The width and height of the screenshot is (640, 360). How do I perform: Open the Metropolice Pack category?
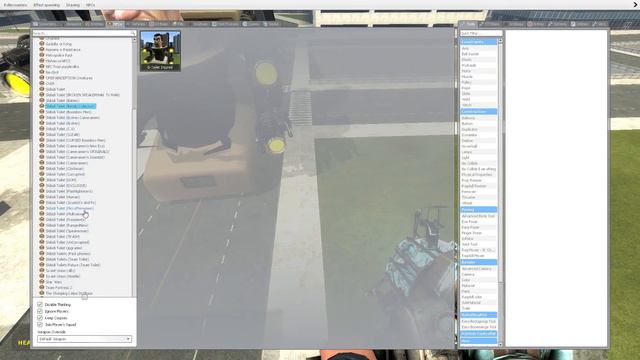click(x=59, y=55)
